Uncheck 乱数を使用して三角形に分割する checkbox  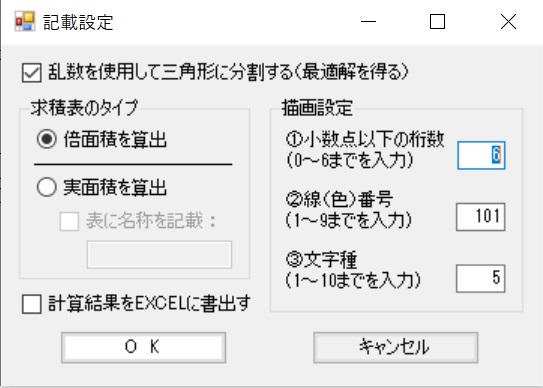tap(32, 73)
